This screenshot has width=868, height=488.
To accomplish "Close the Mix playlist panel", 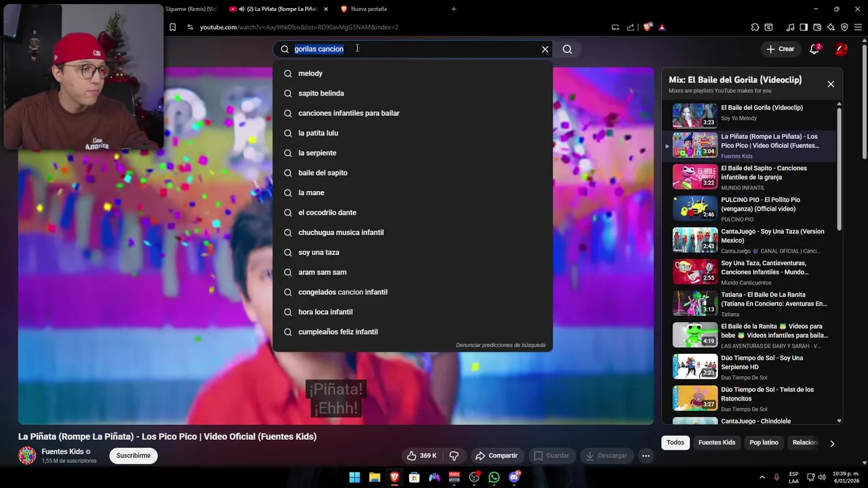I will pos(831,84).
